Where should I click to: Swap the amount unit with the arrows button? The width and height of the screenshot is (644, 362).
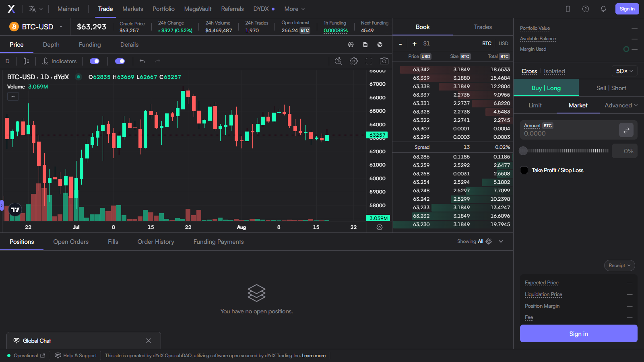pyautogui.click(x=626, y=130)
